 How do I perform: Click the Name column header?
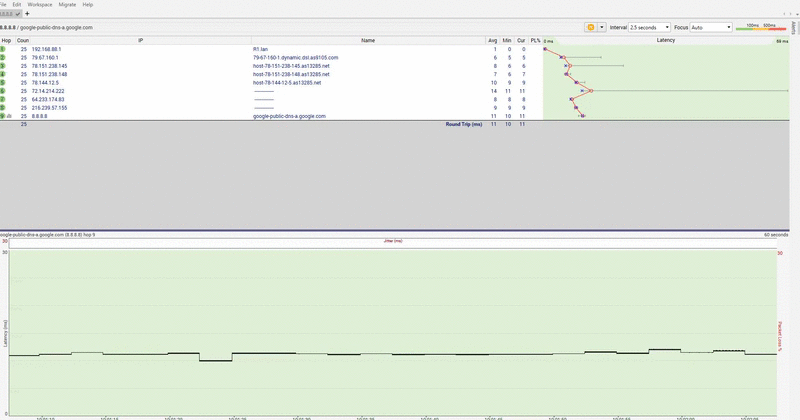pyautogui.click(x=368, y=40)
